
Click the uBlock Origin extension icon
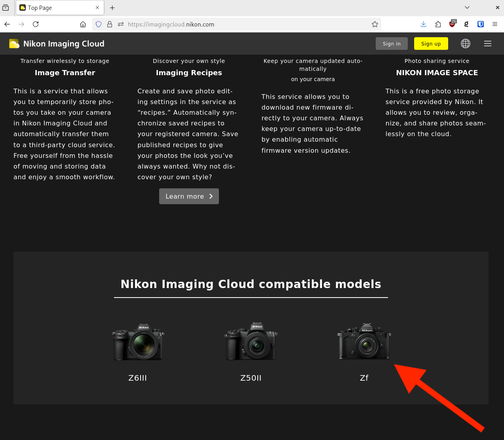452,25
